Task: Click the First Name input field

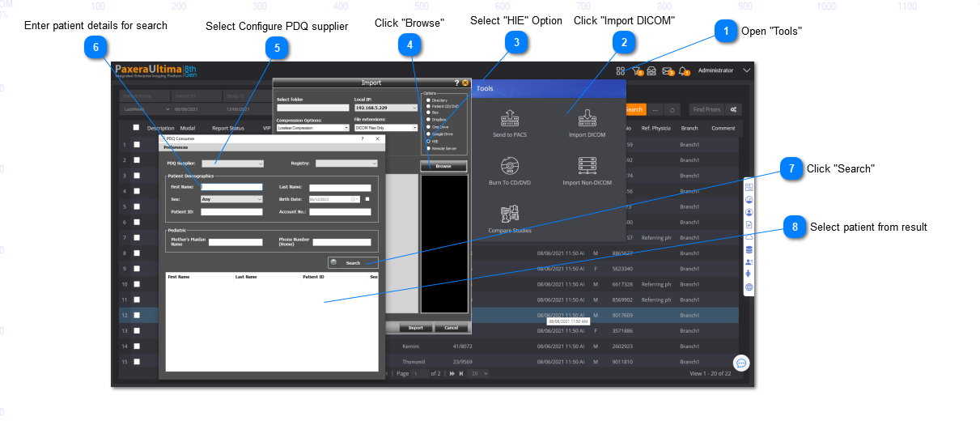Action: tap(231, 187)
